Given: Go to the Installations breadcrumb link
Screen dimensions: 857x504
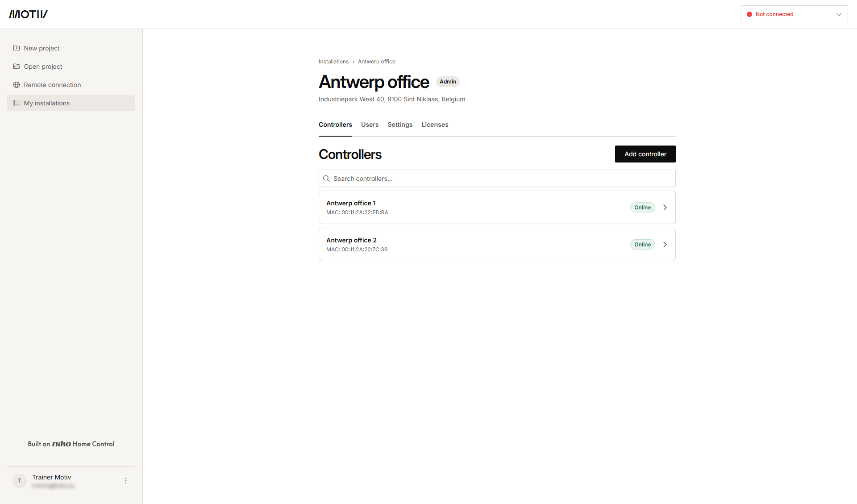Looking at the screenshot, I should tap(333, 62).
